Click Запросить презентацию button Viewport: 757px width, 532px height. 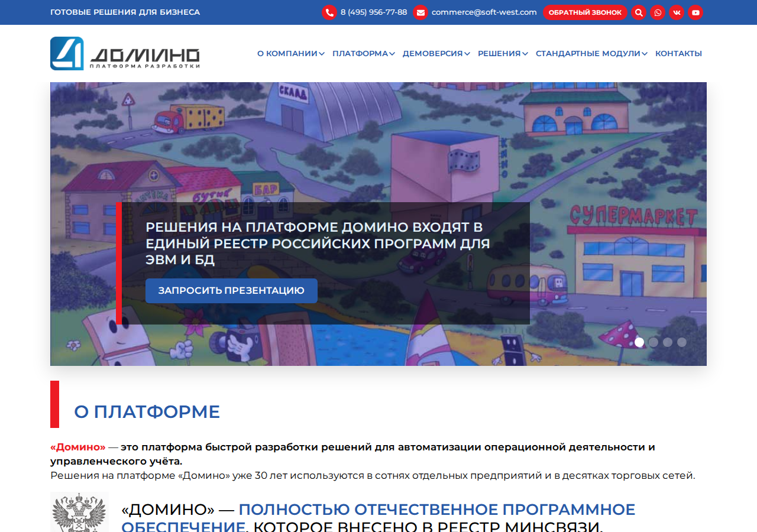click(231, 291)
